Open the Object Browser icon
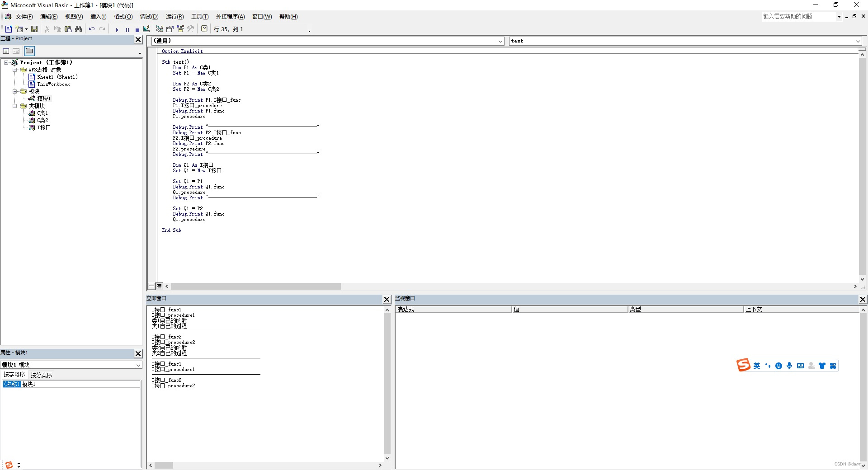The image size is (868, 470). click(x=180, y=29)
